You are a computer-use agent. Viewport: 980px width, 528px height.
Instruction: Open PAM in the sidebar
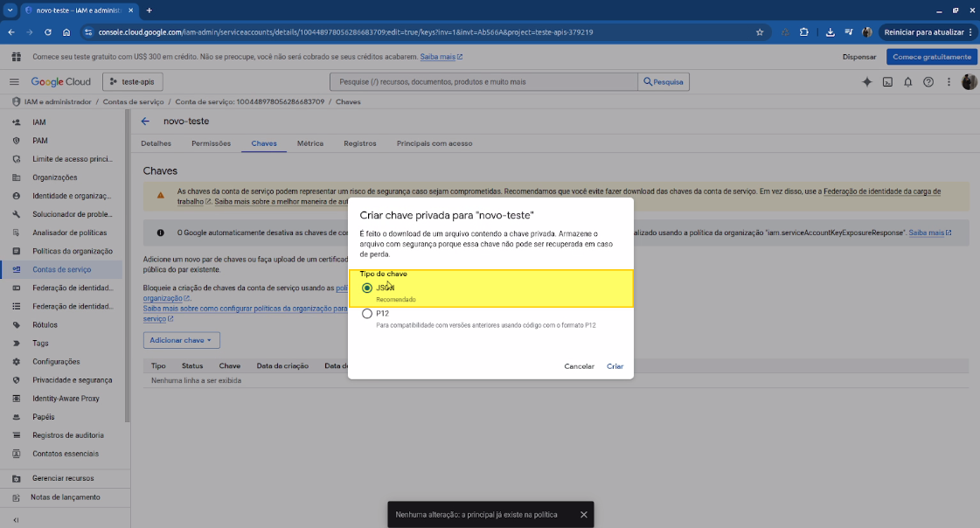pos(62,141)
